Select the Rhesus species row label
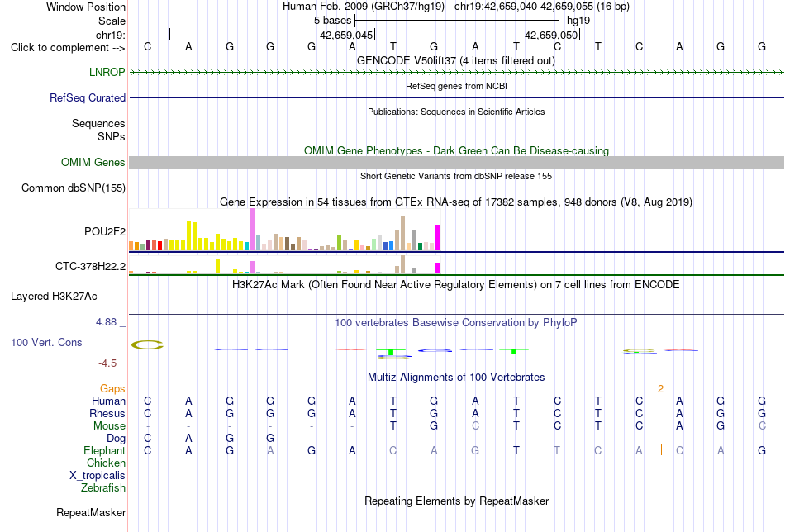The height and width of the screenshot is (532, 785). [x=107, y=413]
